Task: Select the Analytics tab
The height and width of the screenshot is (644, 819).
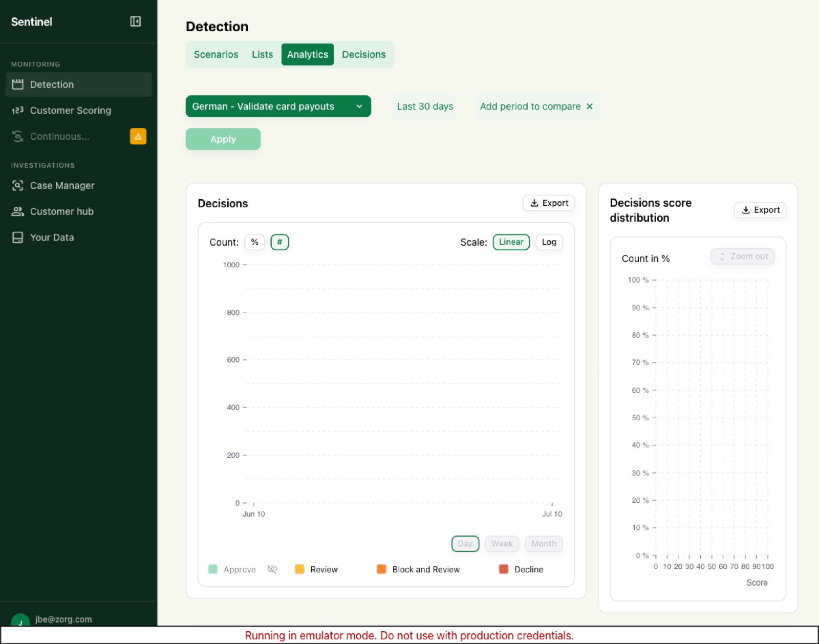Action: point(307,54)
